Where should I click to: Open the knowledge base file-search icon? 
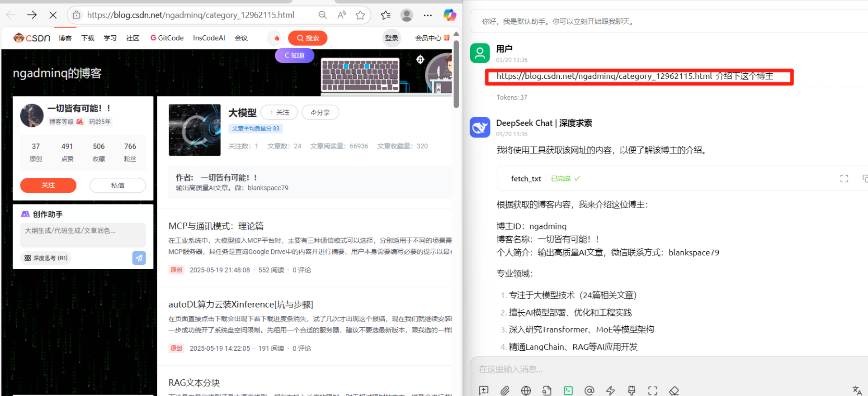click(x=547, y=391)
